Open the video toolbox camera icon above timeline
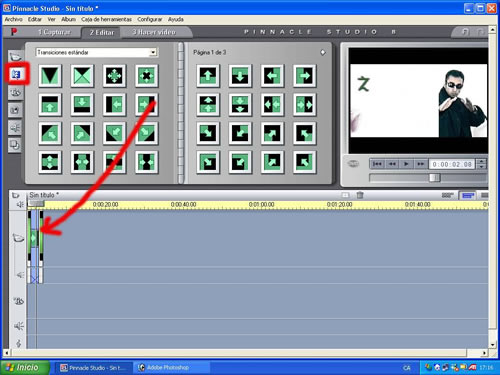Viewport: 500px width, 375px height. pyautogui.click(x=16, y=195)
